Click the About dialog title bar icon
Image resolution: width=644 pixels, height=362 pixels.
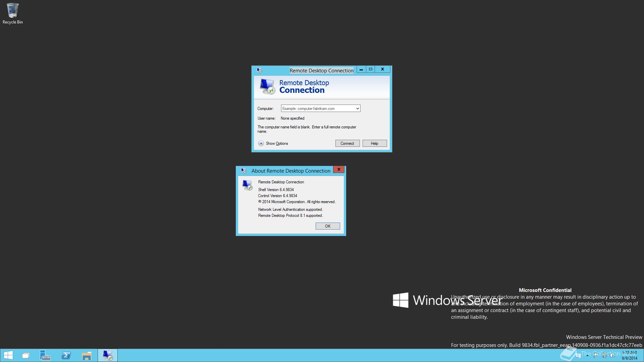[244, 171]
